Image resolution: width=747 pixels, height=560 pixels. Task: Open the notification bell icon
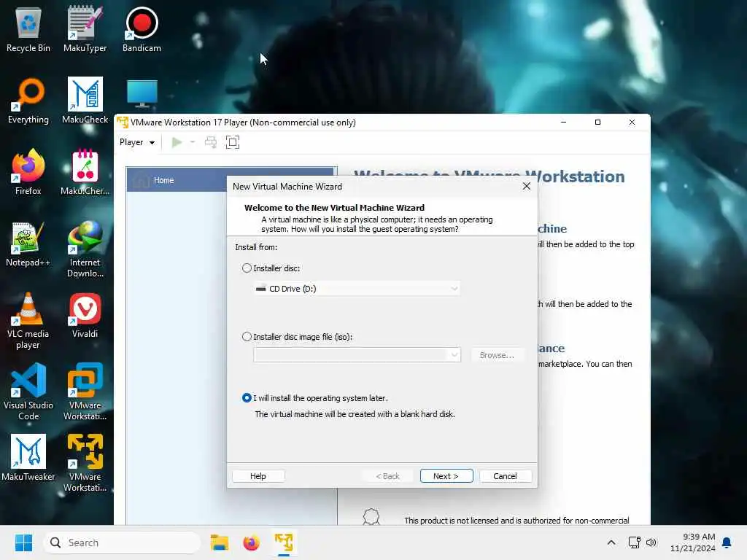coord(727,542)
